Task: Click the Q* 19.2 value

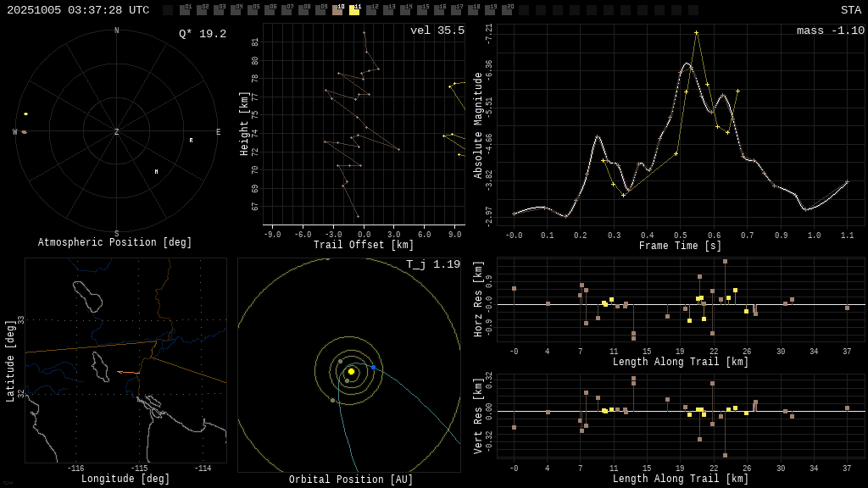Action: click(x=202, y=34)
